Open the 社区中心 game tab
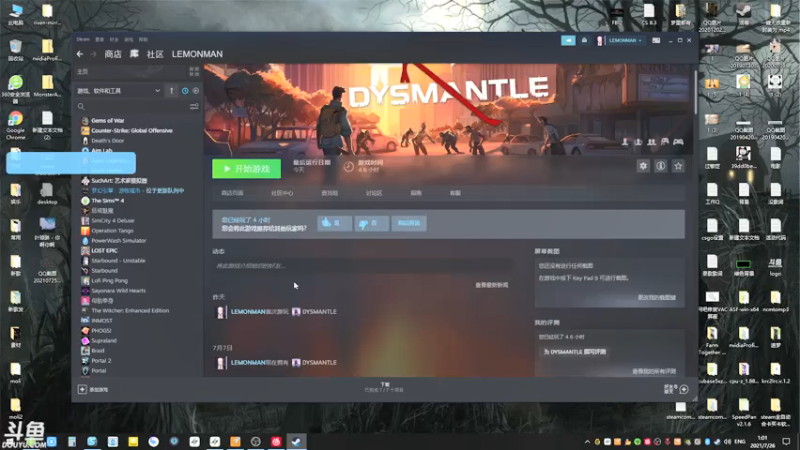 click(282, 193)
